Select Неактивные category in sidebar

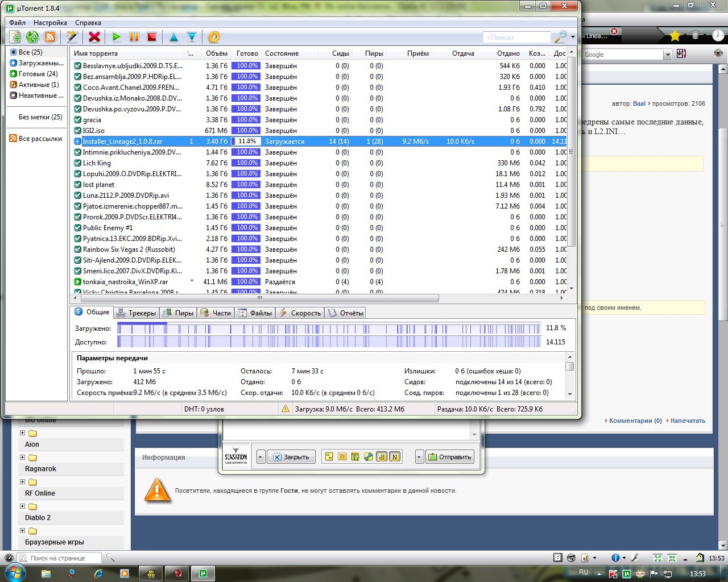(36, 95)
